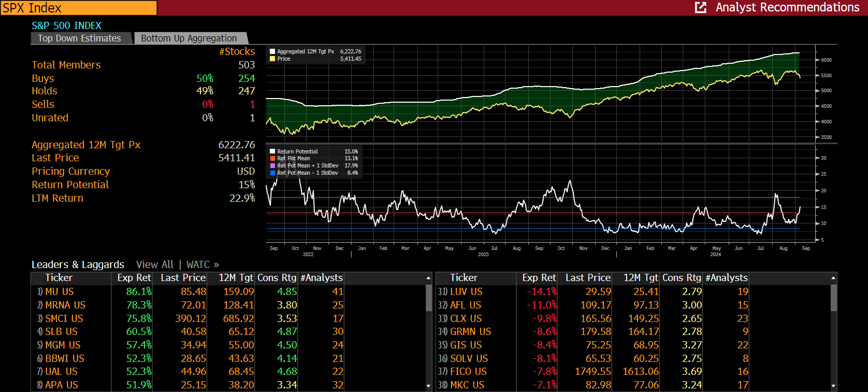Viewport: 868px width, 392px height.
Task: Click the Total Members value 503
Action: tap(247, 65)
